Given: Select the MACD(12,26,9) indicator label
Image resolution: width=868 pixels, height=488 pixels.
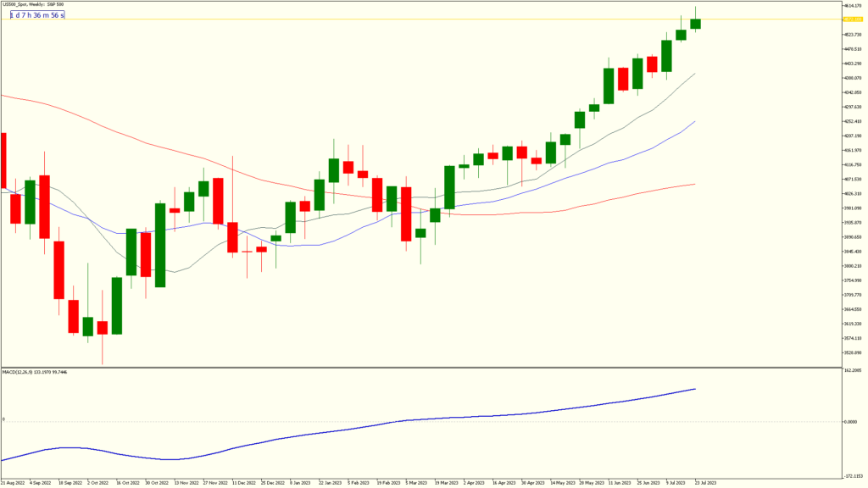Looking at the screenshot, I should click(x=34, y=370).
